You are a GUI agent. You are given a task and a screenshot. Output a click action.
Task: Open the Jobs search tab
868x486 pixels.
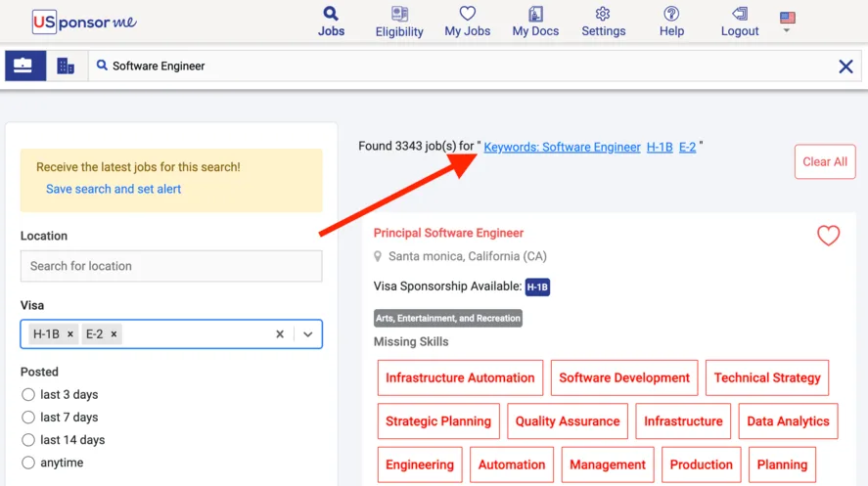point(331,22)
